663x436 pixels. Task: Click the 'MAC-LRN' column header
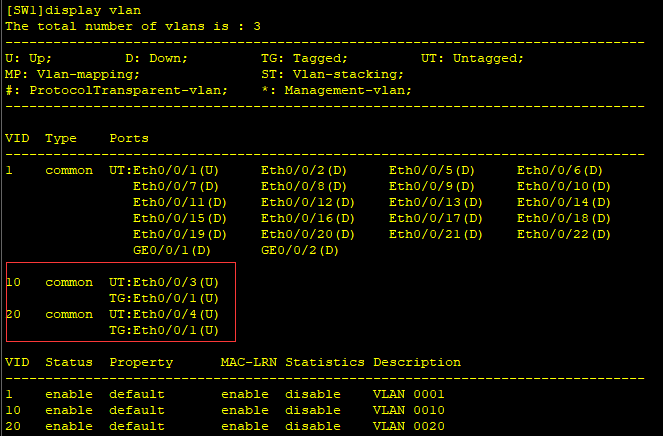point(249,362)
